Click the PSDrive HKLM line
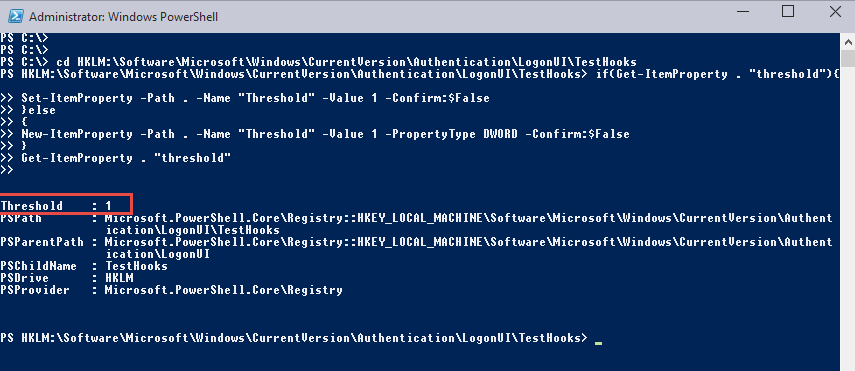 pyautogui.click(x=67, y=278)
